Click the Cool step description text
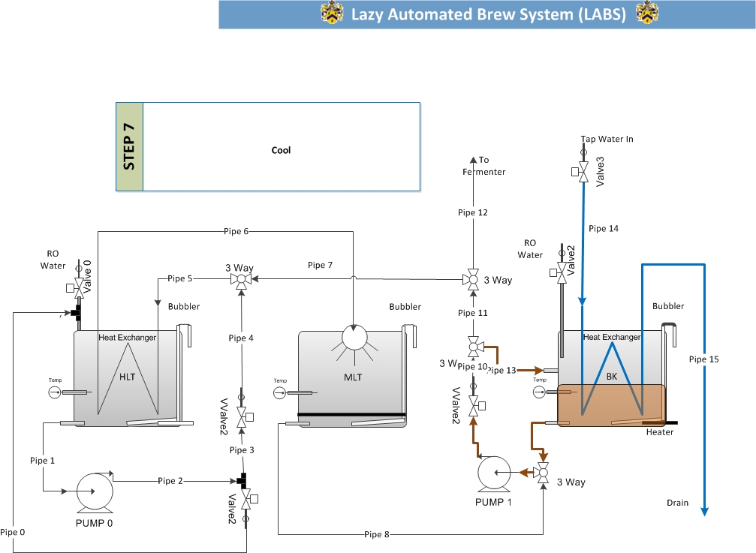Viewport: 756px width, 553px height. point(281,150)
